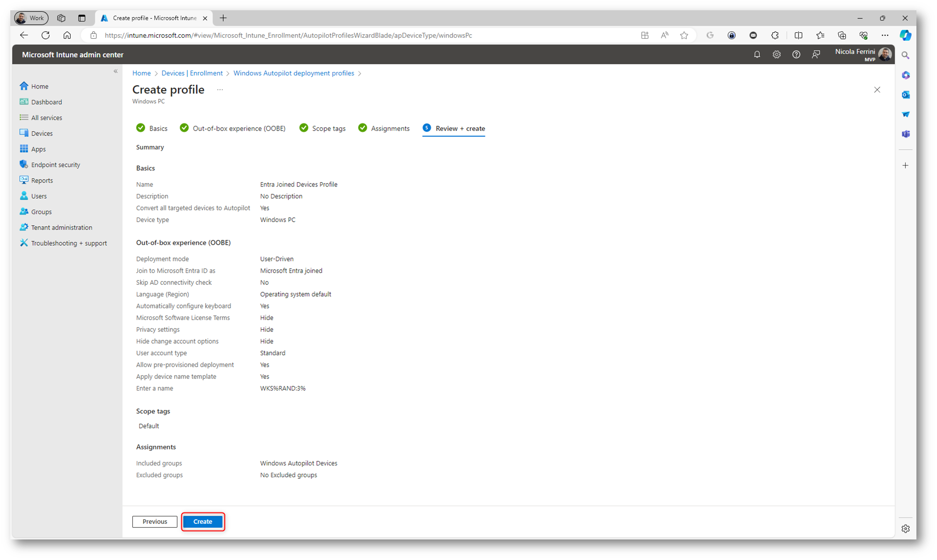Open portal settings gear icon
The height and width of the screenshot is (560, 937).
coord(776,55)
